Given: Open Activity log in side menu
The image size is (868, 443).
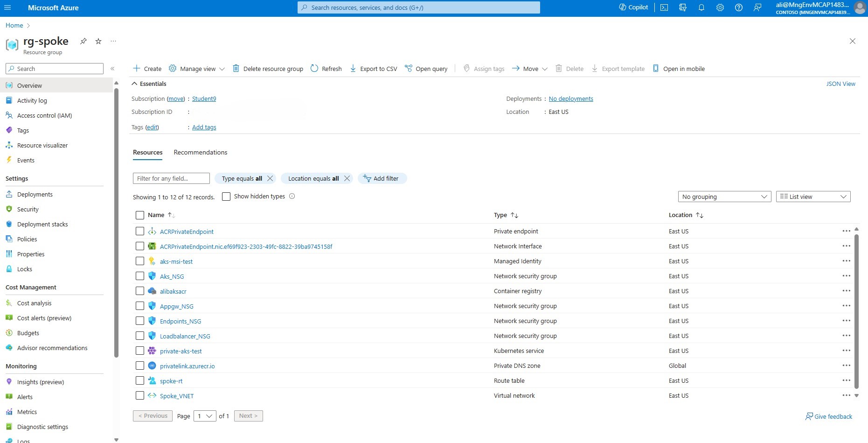Looking at the screenshot, I should click(32, 100).
